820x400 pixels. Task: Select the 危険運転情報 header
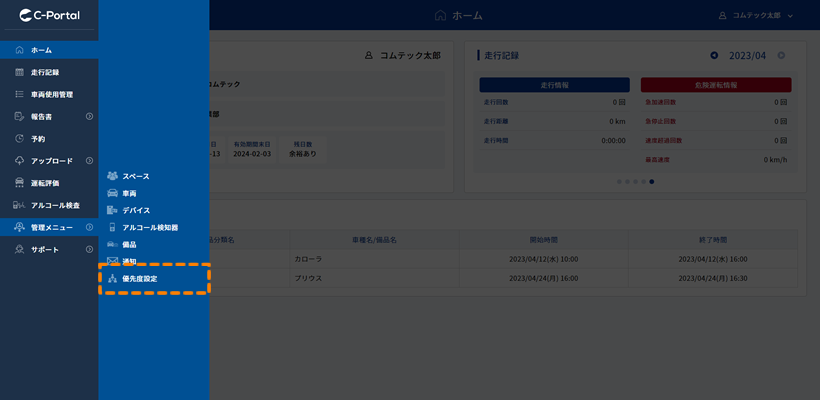click(716, 85)
